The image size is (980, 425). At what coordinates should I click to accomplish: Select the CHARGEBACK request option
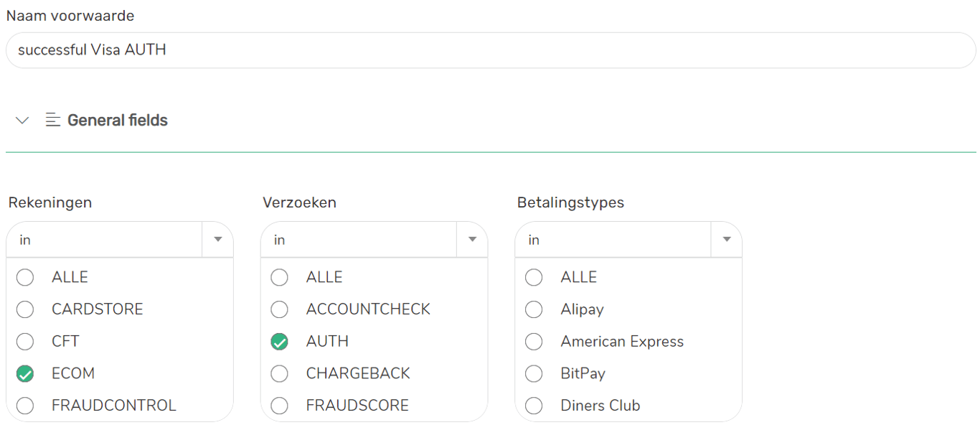(x=280, y=373)
